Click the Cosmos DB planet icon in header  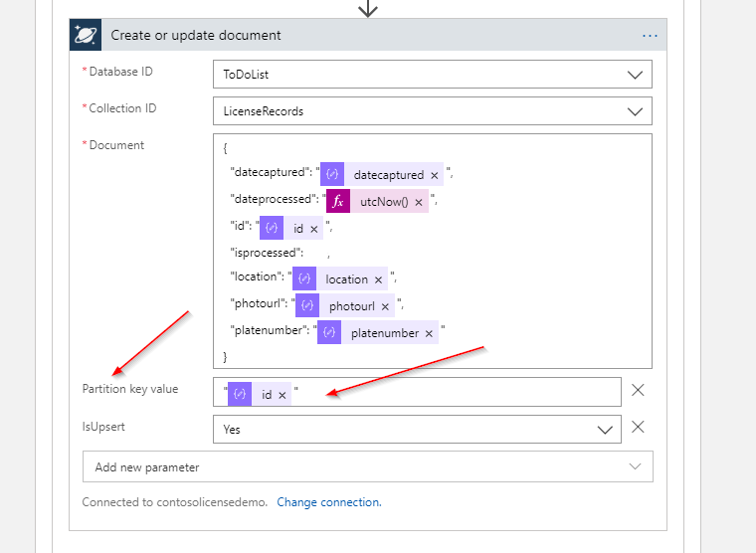(85, 35)
